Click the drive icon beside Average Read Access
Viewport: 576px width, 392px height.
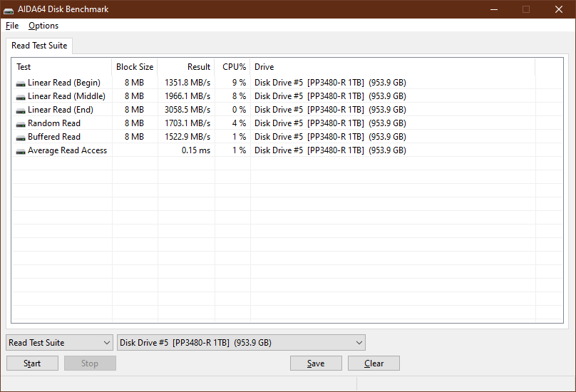(x=21, y=152)
